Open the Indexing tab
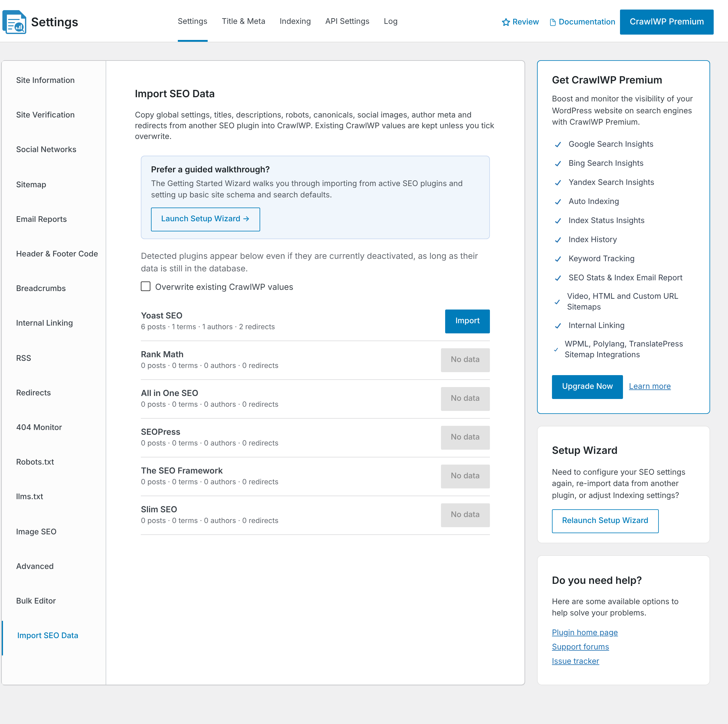This screenshot has height=724, width=728. 295,21
